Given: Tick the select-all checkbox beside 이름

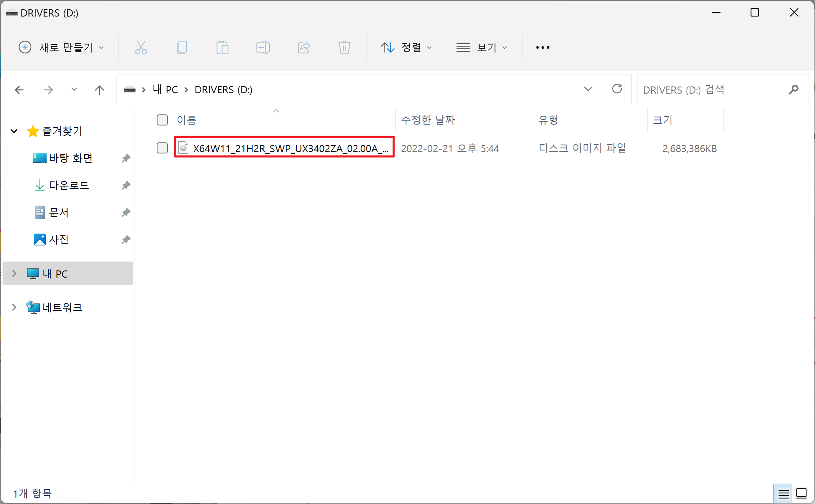Looking at the screenshot, I should 162,120.
